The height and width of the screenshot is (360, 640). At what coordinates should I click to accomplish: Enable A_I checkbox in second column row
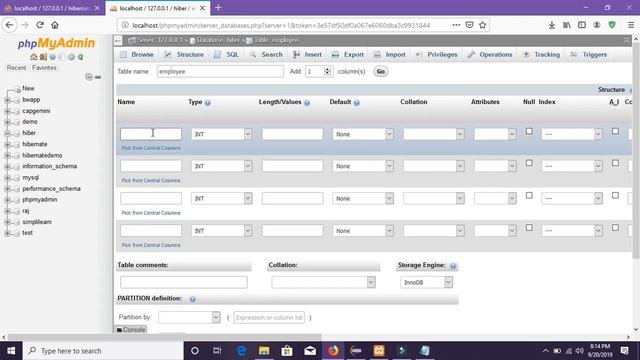pos(615,163)
